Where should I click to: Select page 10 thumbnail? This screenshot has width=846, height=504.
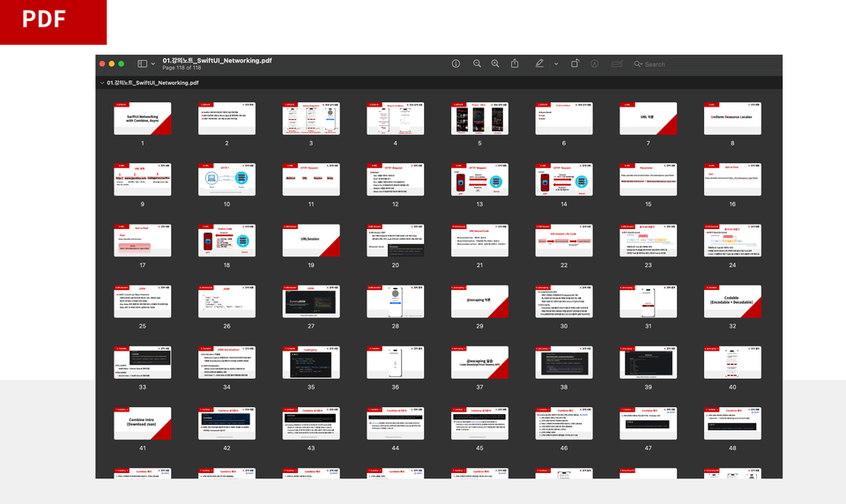[226, 179]
